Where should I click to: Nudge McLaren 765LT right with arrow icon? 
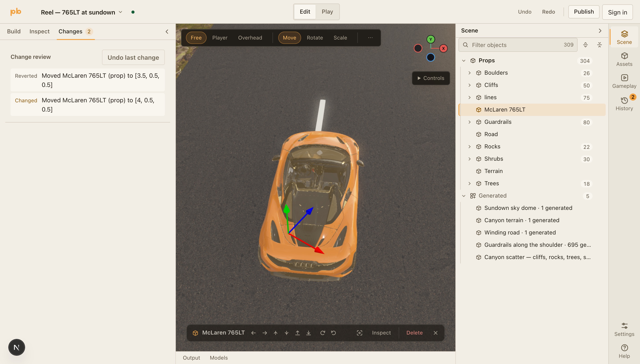(x=264, y=333)
